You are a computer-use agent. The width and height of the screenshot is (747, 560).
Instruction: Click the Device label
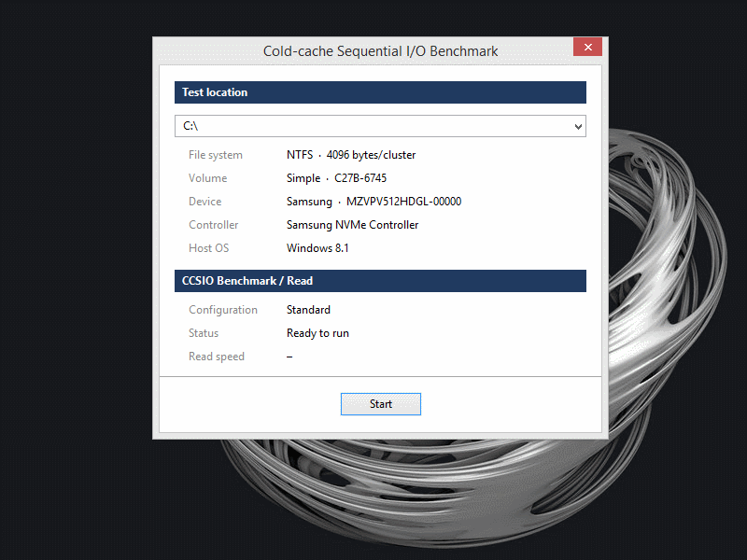[x=204, y=202]
